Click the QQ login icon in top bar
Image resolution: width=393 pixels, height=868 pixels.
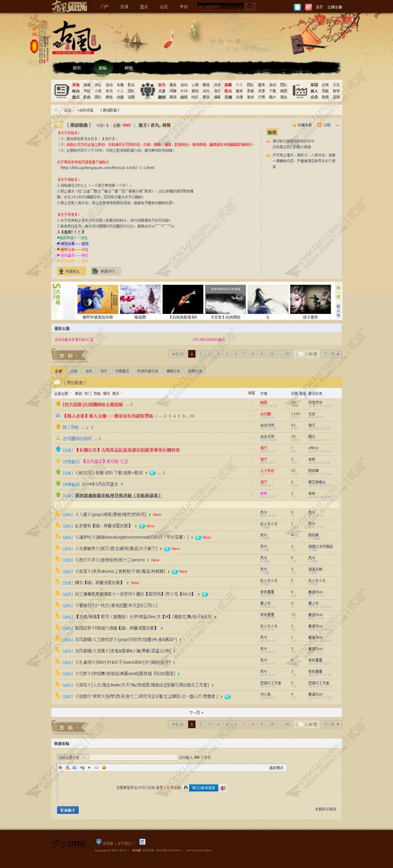[x=297, y=7]
